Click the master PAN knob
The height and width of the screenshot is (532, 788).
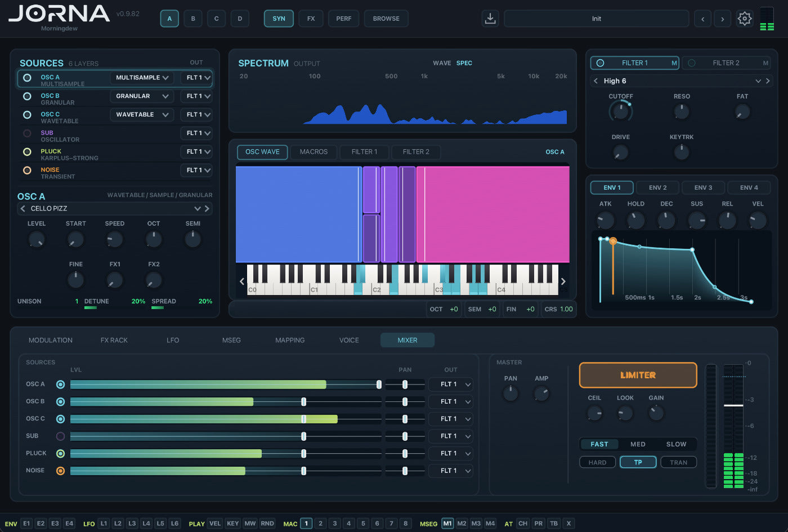coord(511,394)
